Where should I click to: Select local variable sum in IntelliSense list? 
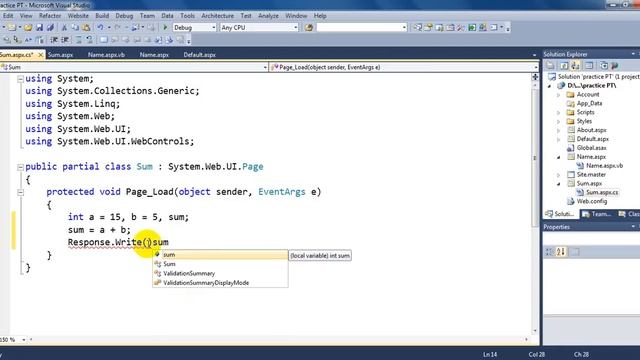[220, 255]
